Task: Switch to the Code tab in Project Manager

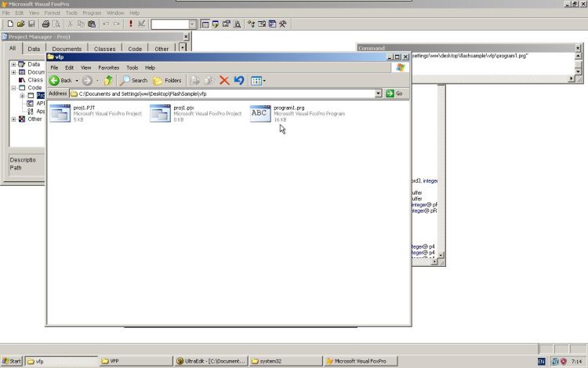Action: 135,49
